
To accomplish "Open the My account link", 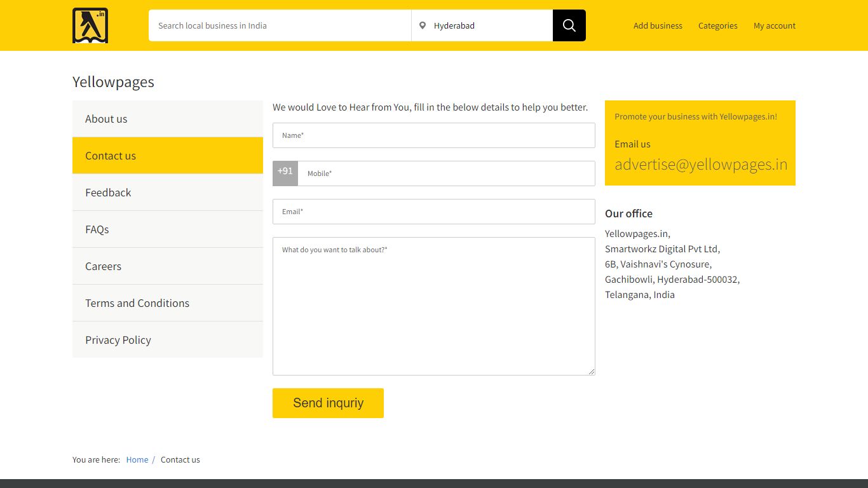I will point(775,26).
